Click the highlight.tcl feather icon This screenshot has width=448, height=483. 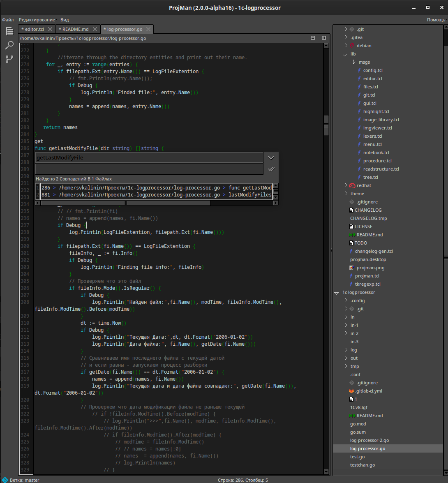tap(359, 111)
